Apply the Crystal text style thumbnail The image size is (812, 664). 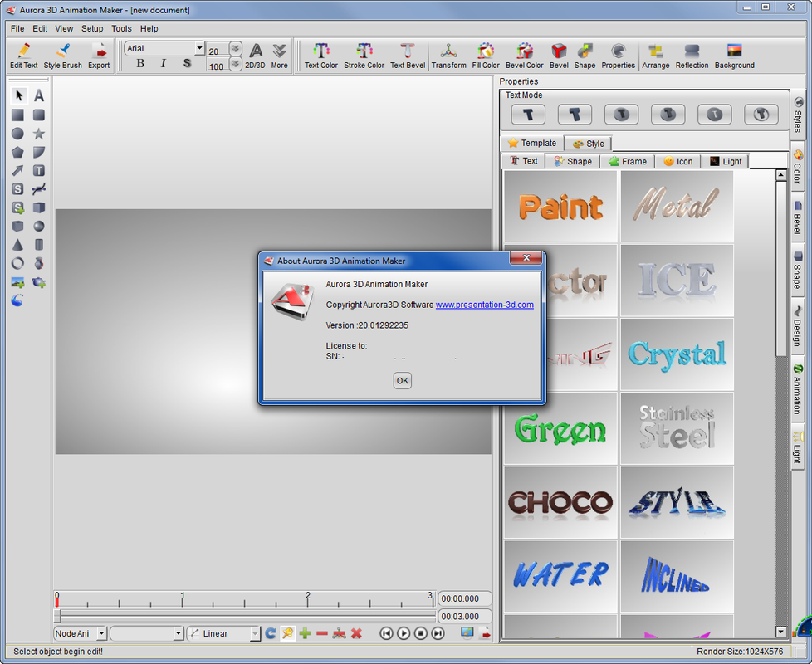(x=677, y=354)
